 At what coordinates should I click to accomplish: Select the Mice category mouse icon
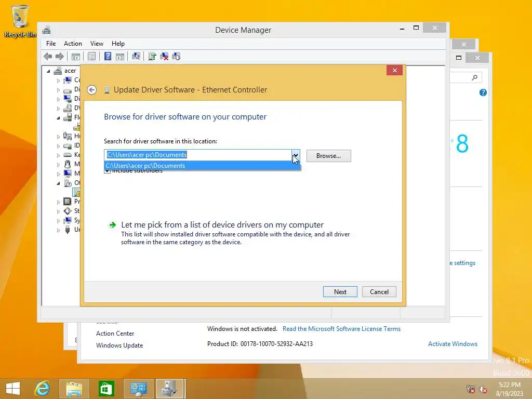point(68,164)
